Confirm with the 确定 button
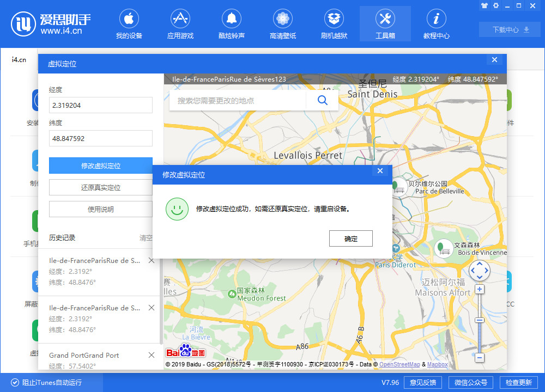Image resolution: width=545 pixels, height=392 pixels. pyautogui.click(x=350, y=238)
